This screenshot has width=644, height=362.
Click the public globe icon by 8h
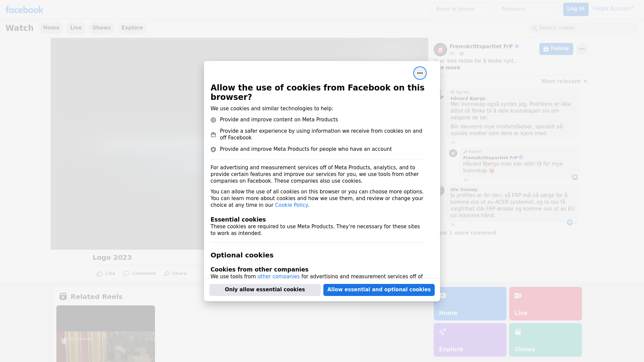pyautogui.click(x=462, y=54)
